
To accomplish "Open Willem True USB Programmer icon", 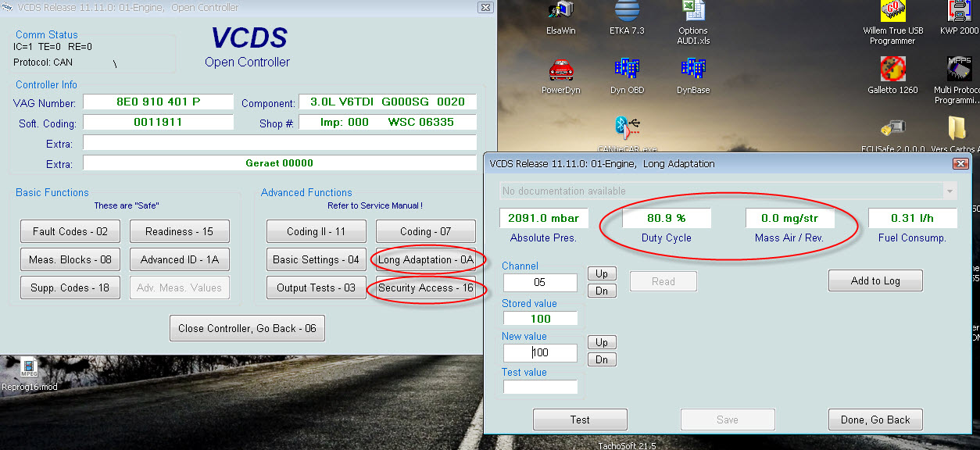I will click(892, 14).
